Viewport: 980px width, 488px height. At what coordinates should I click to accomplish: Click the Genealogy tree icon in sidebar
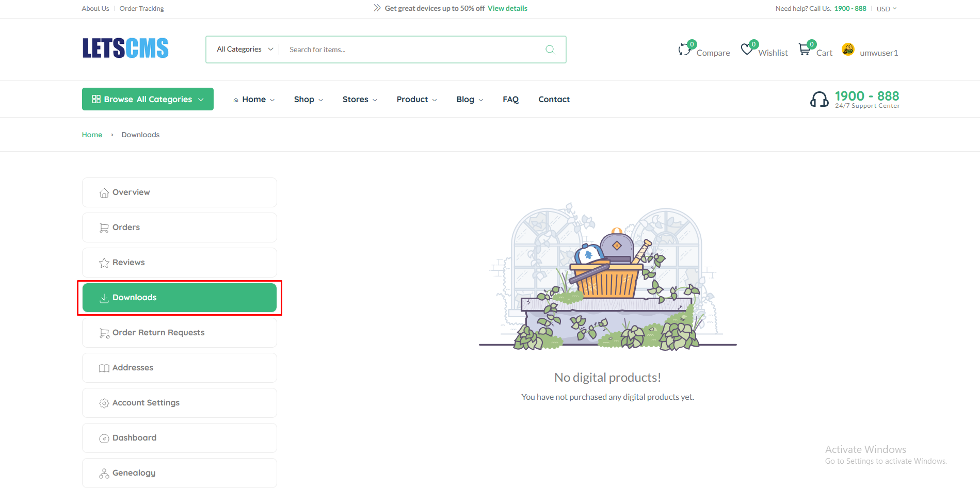(x=104, y=473)
